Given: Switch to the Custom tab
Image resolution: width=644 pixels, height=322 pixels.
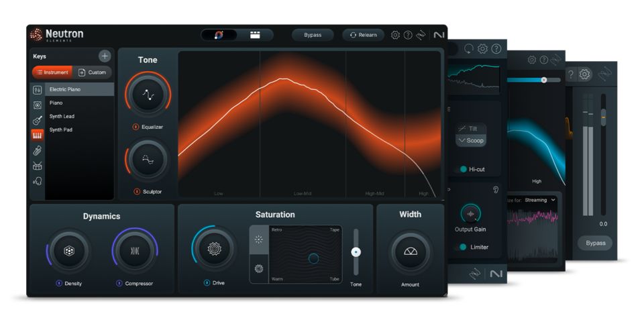Looking at the screenshot, I should [x=93, y=72].
